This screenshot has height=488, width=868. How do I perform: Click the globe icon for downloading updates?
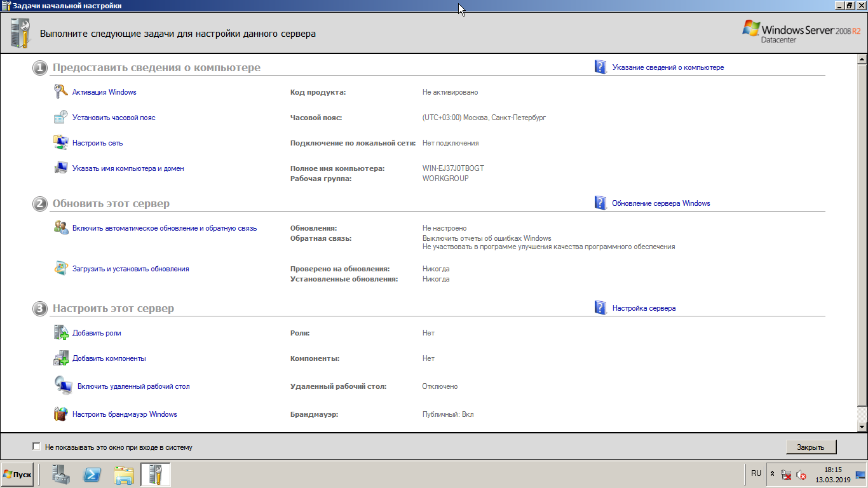tap(60, 269)
